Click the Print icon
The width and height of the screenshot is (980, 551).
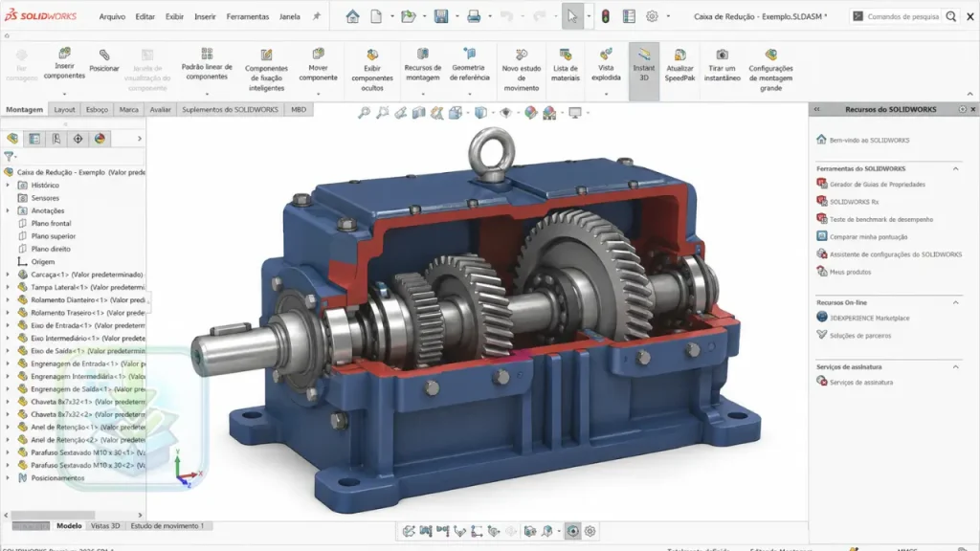tap(474, 16)
